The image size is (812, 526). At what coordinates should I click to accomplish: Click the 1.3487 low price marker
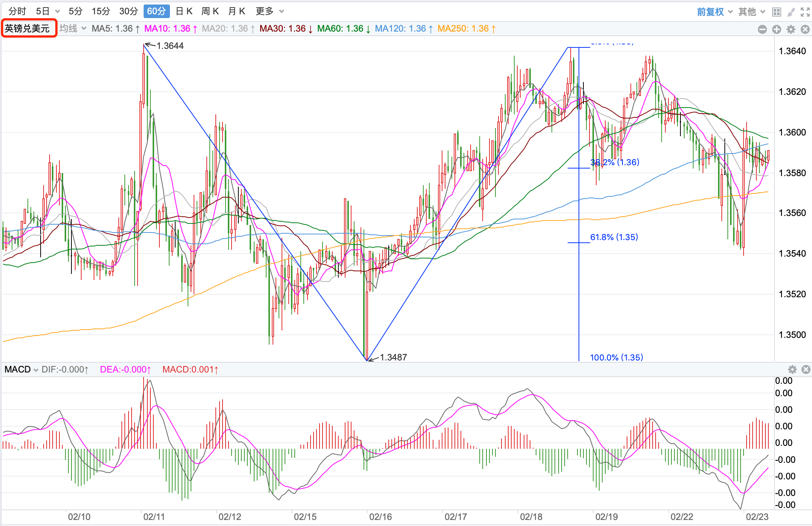pos(393,357)
